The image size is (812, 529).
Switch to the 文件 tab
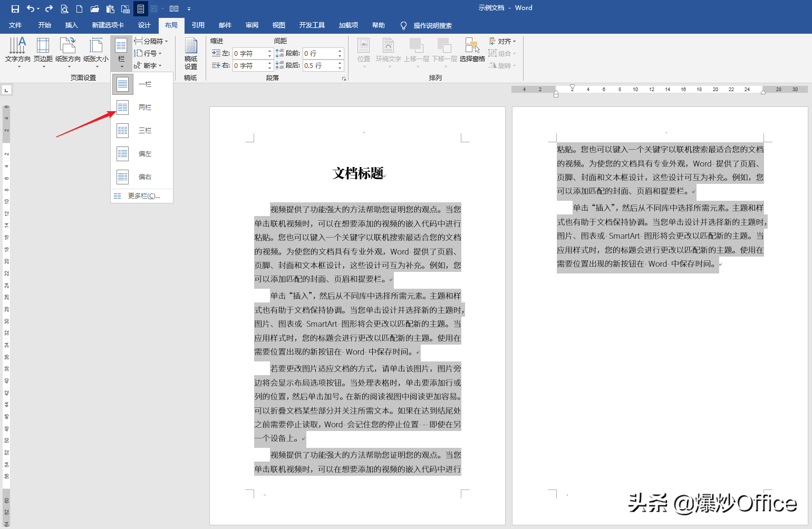pos(15,25)
